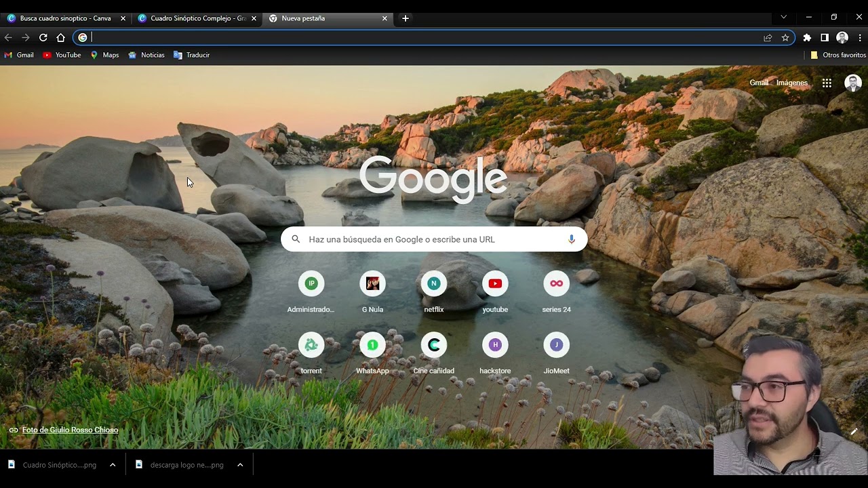Expand options for Cuadro Sinóptico download
The image size is (868, 488).
(x=113, y=465)
